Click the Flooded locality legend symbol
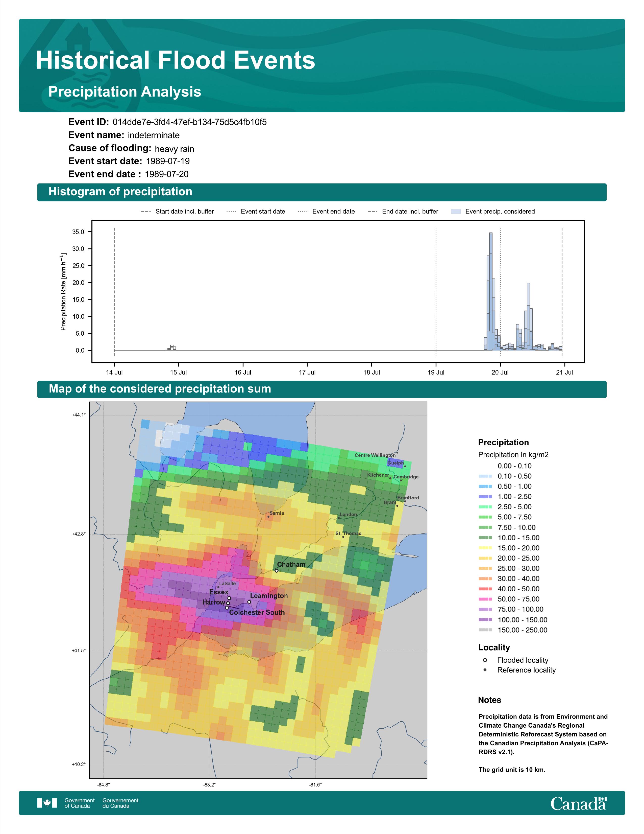The width and height of the screenshot is (644, 834). pyautogui.click(x=485, y=660)
